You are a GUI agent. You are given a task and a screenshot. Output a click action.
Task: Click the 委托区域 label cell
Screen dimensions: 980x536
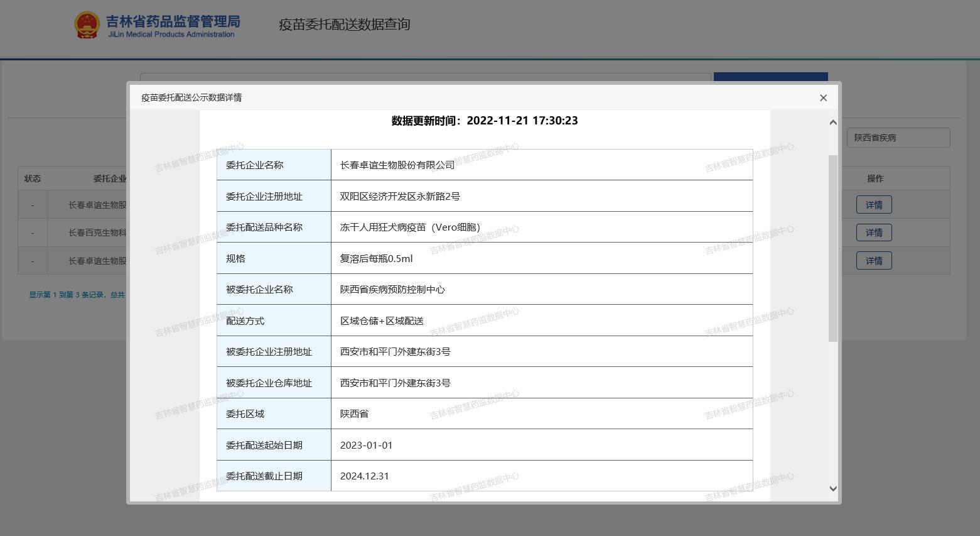coord(274,413)
